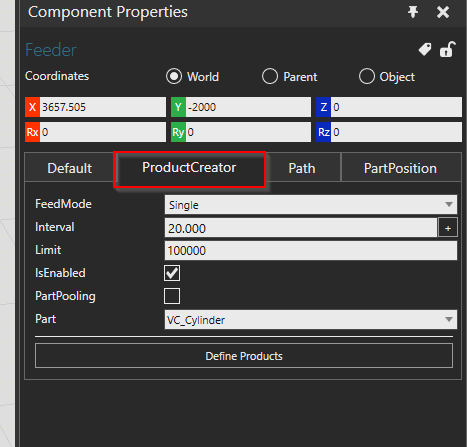Enable the PartPooling checkbox
The width and height of the screenshot is (467, 447).
(172, 296)
